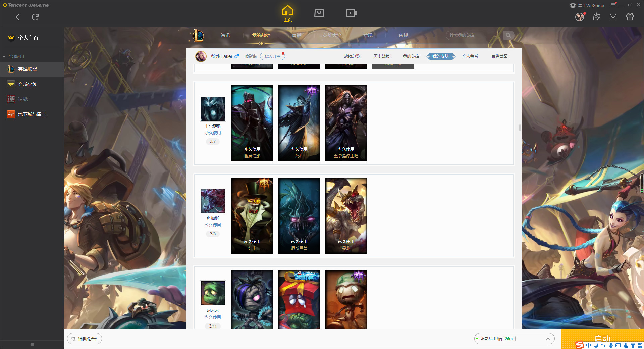The image size is (644, 349).
Task: Open the 暴龙 skin card
Action: coord(346,215)
